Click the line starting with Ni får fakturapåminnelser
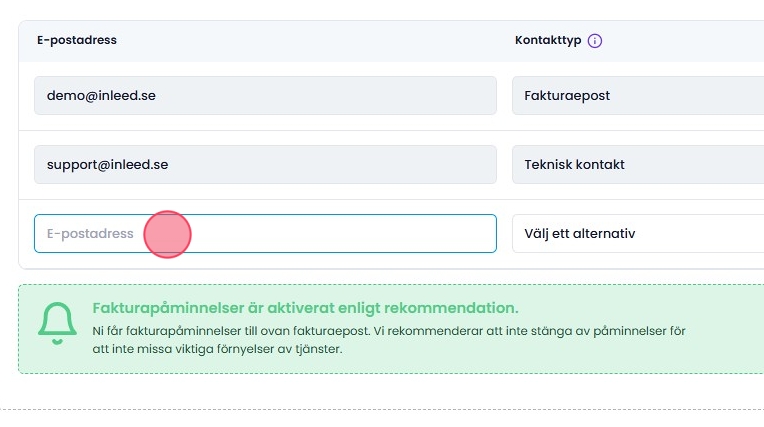Screen dimensions: 764x427 click(x=388, y=330)
